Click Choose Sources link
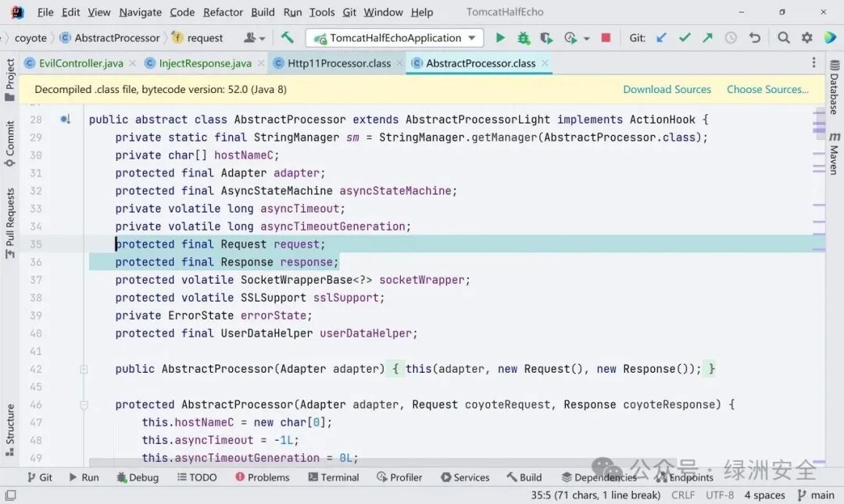Image resolution: width=844 pixels, height=504 pixels. tap(767, 89)
